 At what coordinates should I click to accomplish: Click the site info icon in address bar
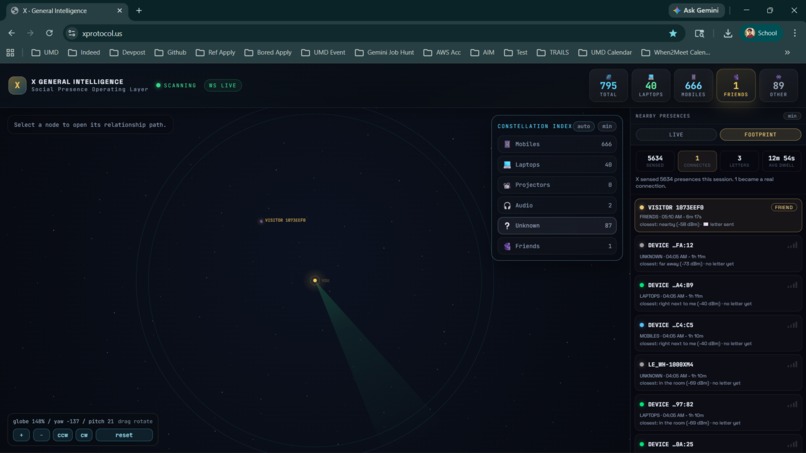pos(72,33)
